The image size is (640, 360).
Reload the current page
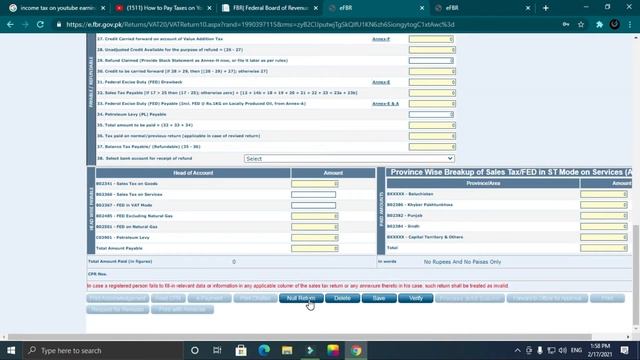tap(40, 24)
